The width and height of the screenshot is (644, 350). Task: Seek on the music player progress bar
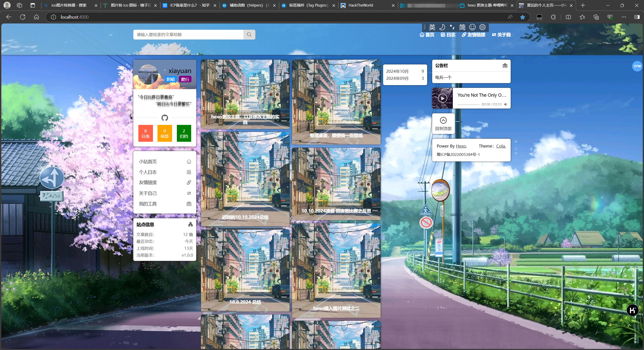point(468,104)
